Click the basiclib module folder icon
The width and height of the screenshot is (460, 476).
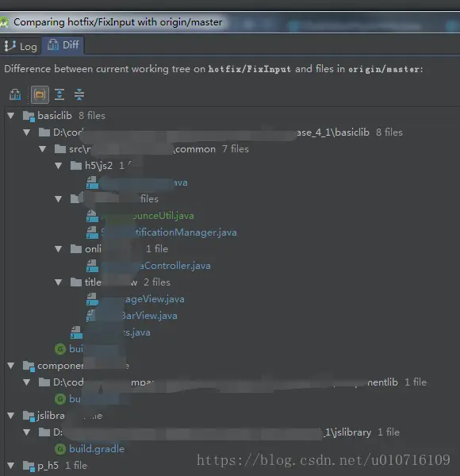pyautogui.click(x=29, y=117)
